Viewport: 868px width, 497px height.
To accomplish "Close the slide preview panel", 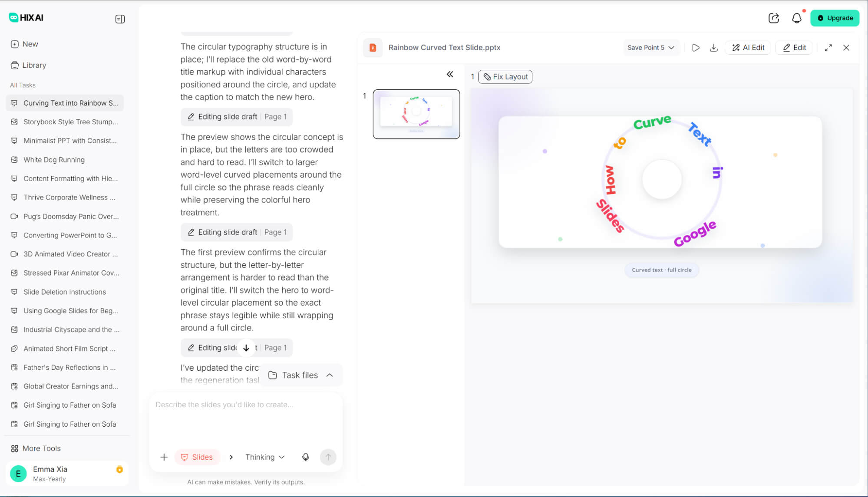I will (x=846, y=48).
